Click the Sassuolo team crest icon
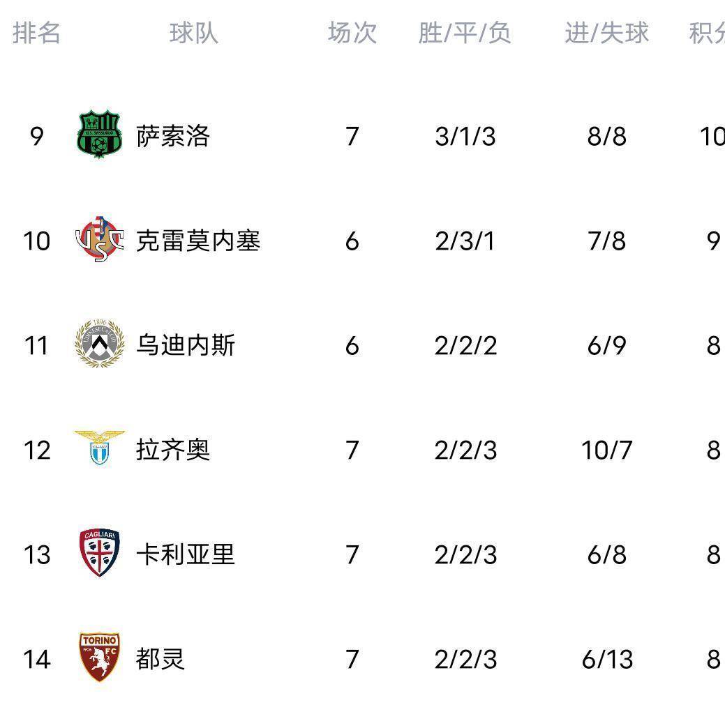The height and width of the screenshot is (728, 725). click(99, 135)
